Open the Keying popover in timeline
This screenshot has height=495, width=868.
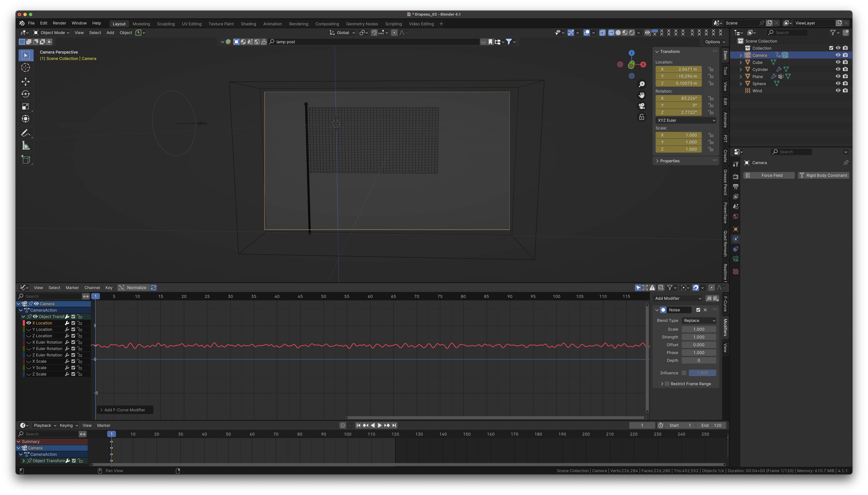click(69, 425)
